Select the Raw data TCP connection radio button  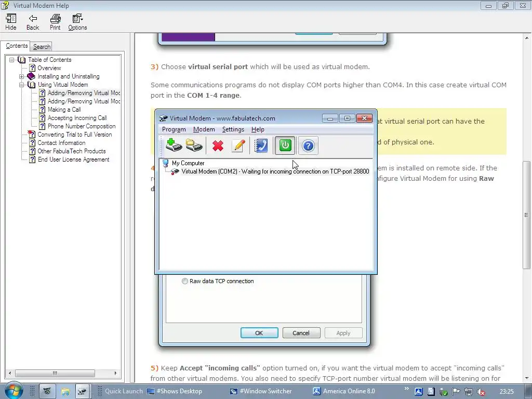pyautogui.click(x=184, y=281)
